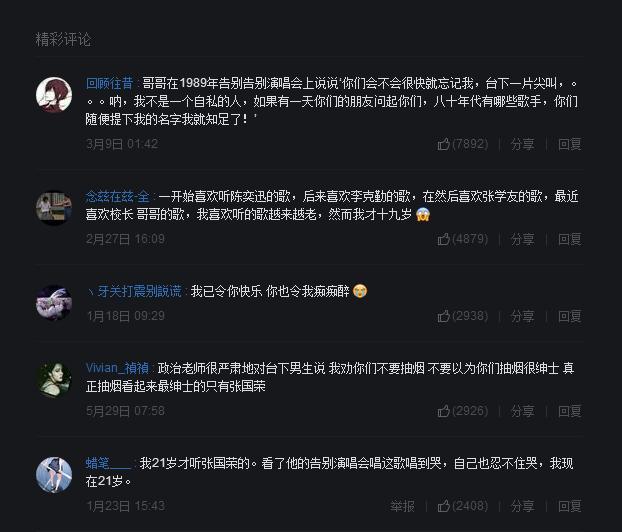Click 蜡笔's avatar image
Image resolution: width=622 pixels, height=532 pixels.
point(54,474)
